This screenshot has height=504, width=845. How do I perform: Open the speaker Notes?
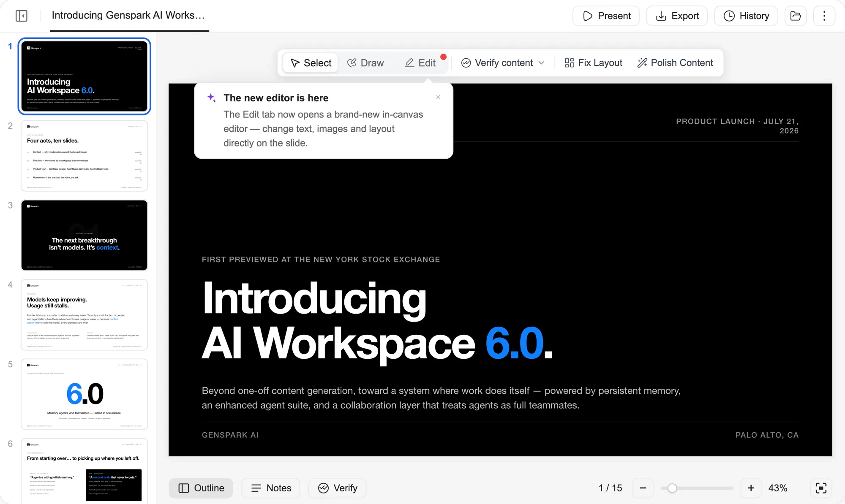tap(271, 488)
